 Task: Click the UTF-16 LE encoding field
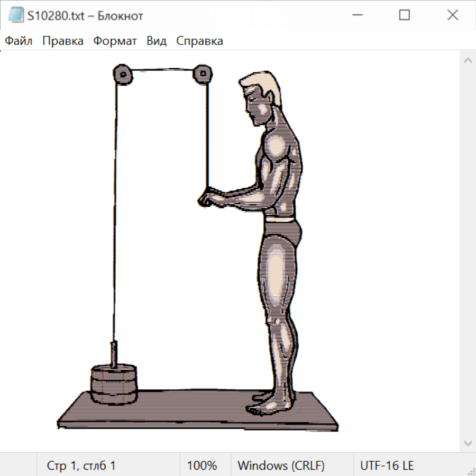click(x=387, y=465)
